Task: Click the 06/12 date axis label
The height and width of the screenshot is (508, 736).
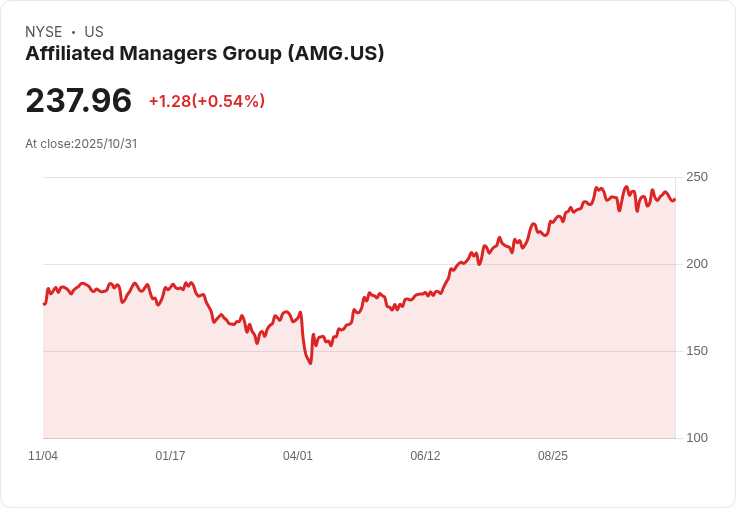Action: point(425,456)
